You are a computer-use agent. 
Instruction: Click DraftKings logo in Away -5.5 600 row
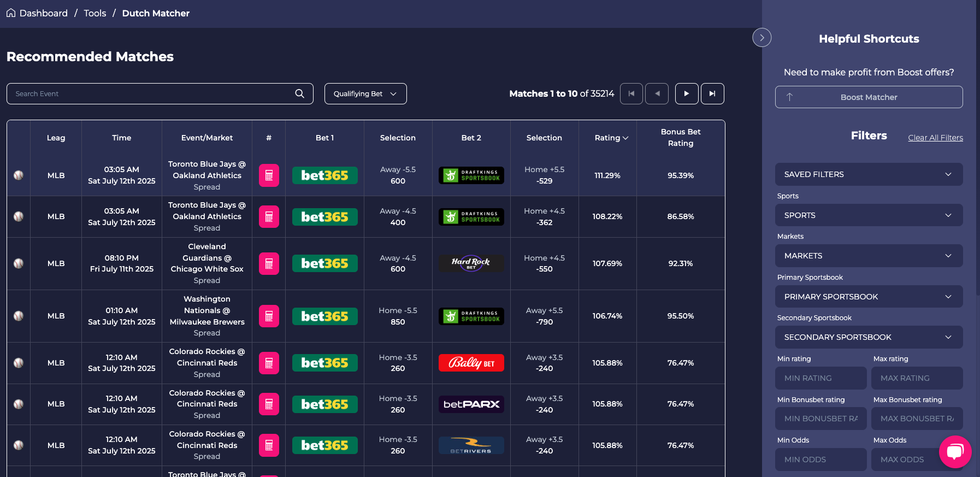471,175
